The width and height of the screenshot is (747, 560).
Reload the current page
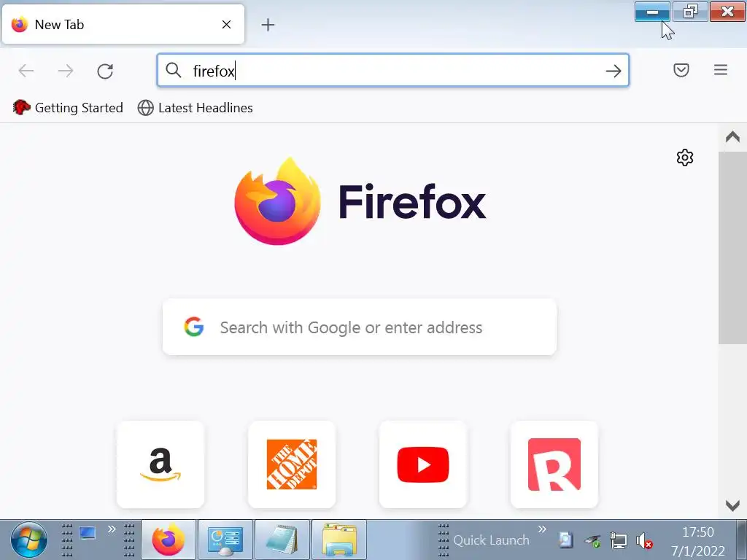click(x=105, y=71)
